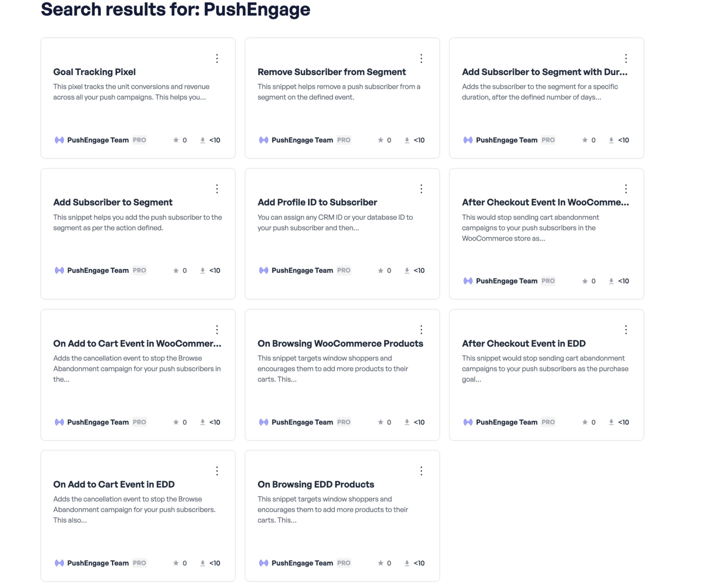Click PushEngage Team author on After Checkout WooCommerce card
Screen dimensions: 723x588
point(506,281)
